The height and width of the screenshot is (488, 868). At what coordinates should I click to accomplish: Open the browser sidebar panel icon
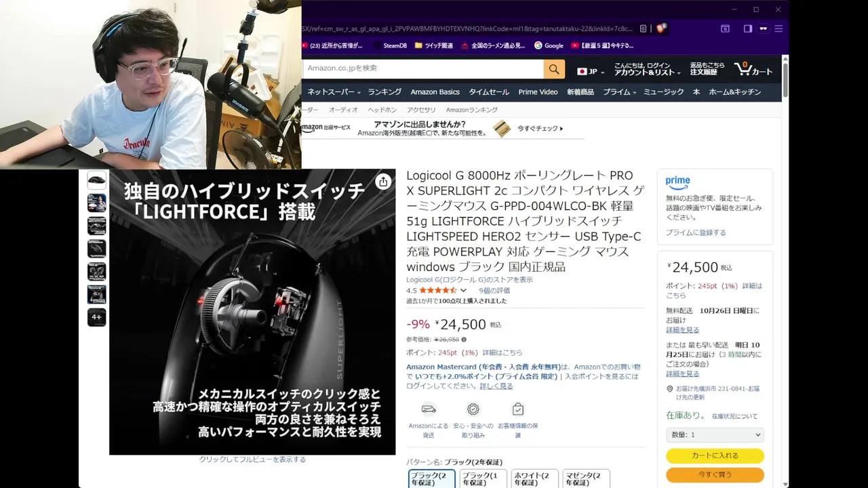tap(747, 28)
